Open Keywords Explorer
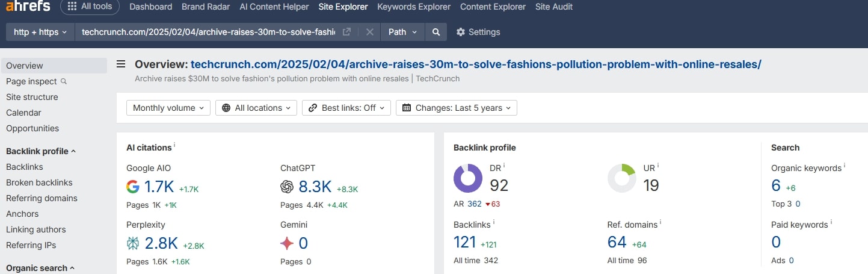Viewport: 868px width, 274px height. (x=414, y=7)
